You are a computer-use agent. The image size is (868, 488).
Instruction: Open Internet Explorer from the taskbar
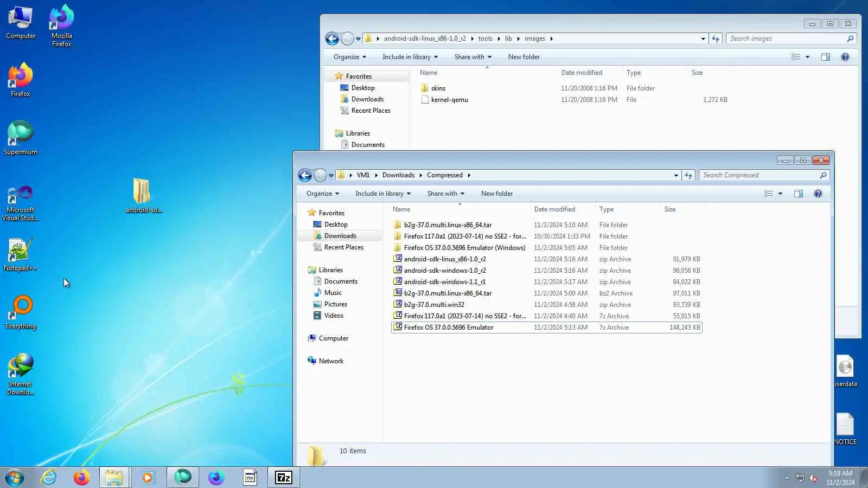(x=49, y=477)
